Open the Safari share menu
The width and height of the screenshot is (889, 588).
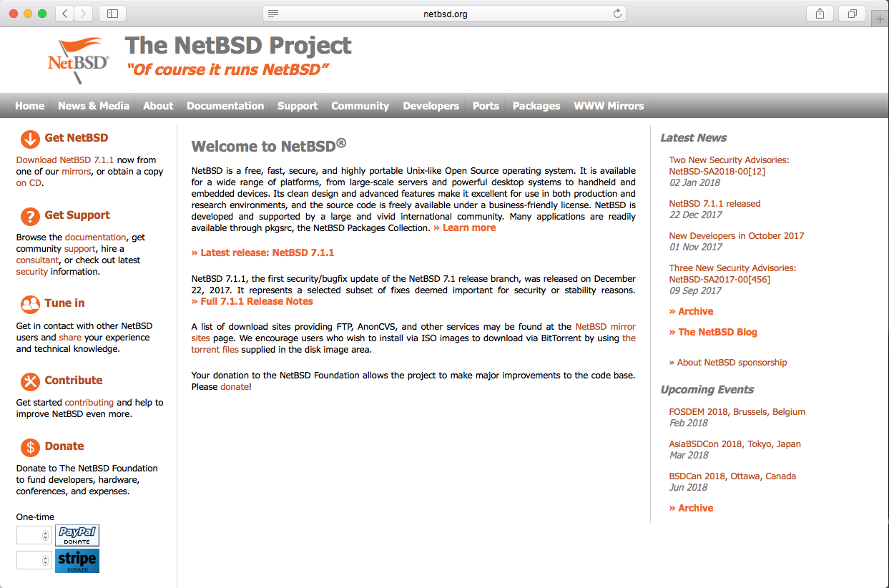click(x=820, y=14)
